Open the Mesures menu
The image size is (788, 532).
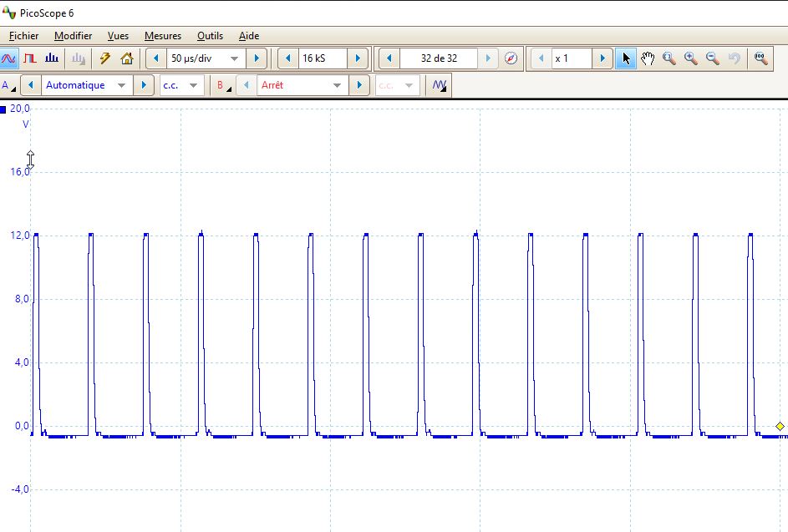pyautogui.click(x=163, y=36)
